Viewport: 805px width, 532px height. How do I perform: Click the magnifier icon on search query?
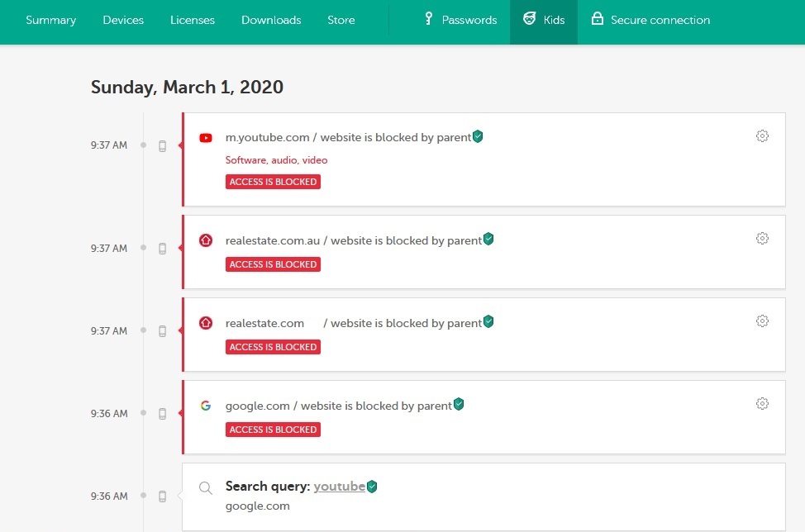tap(206, 487)
